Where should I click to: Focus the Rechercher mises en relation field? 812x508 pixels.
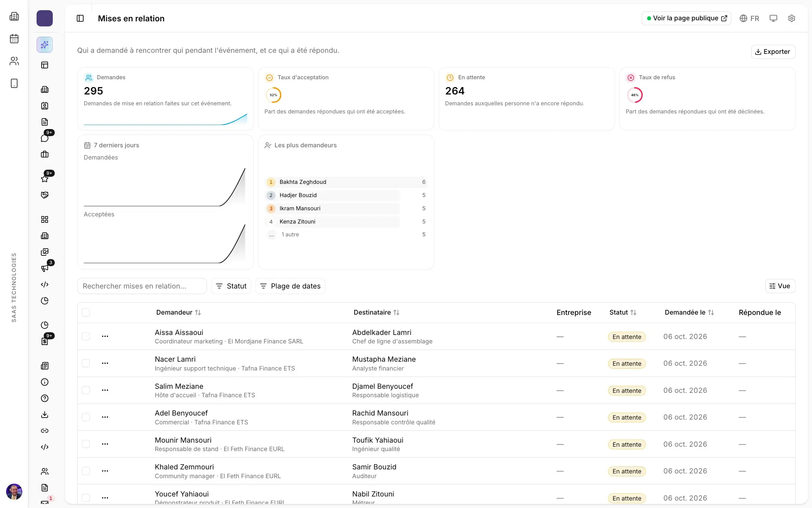tap(142, 286)
